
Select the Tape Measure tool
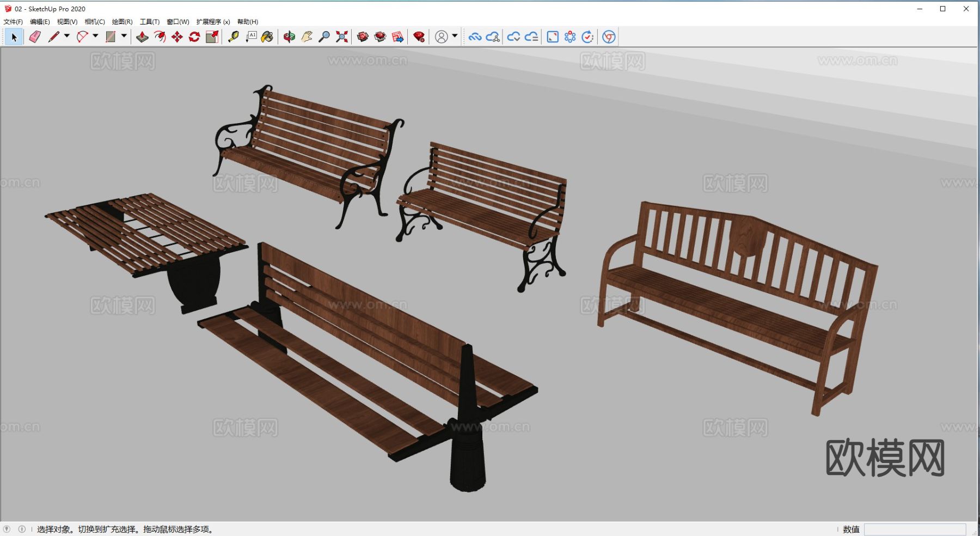click(x=234, y=36)
